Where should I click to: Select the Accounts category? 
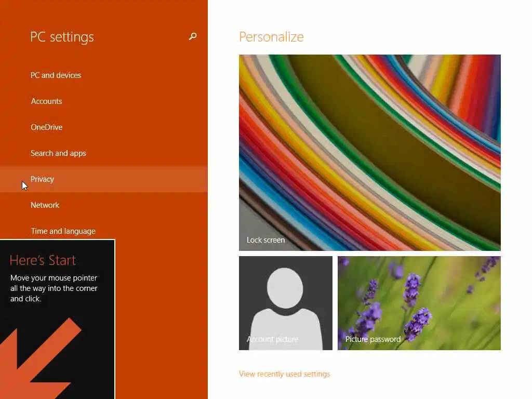pos(46,101)
